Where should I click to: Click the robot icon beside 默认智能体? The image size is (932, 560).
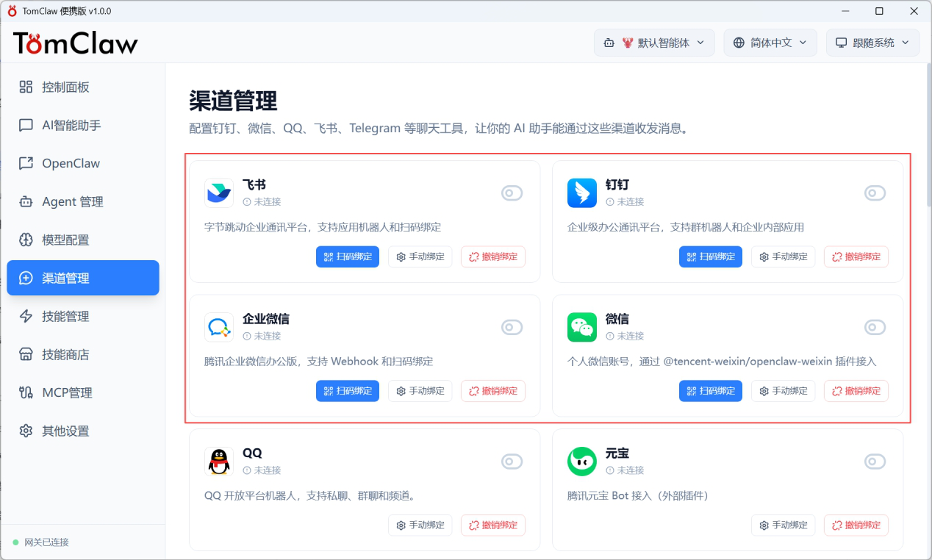pyautogui.click(x=609, y=43)
